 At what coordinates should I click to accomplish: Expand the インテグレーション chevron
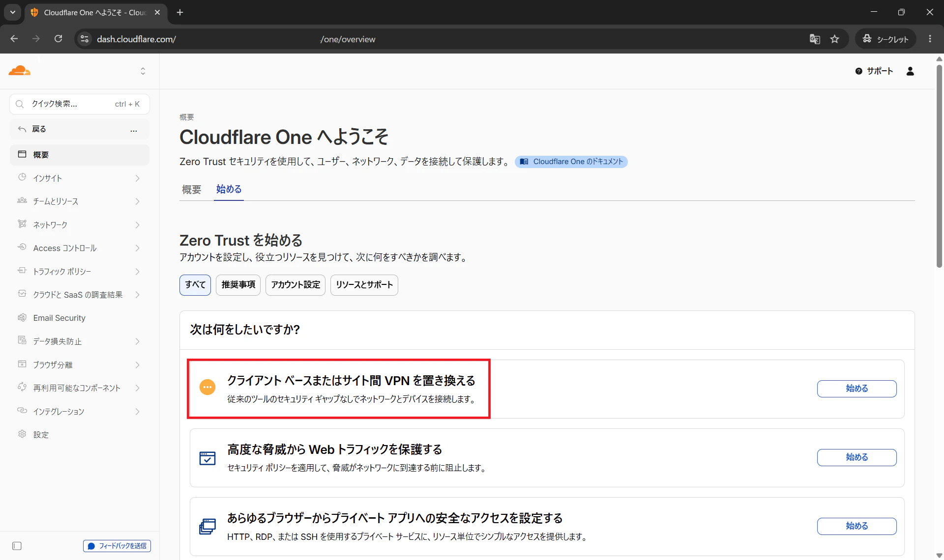tap(138, 412)
